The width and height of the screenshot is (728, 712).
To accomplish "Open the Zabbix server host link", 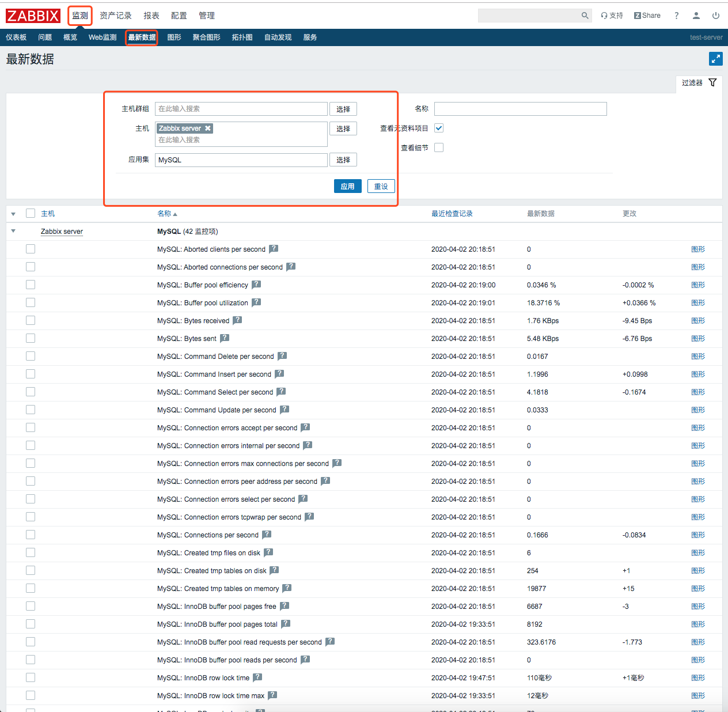I will pyautogui.click(x=62, y=232).
